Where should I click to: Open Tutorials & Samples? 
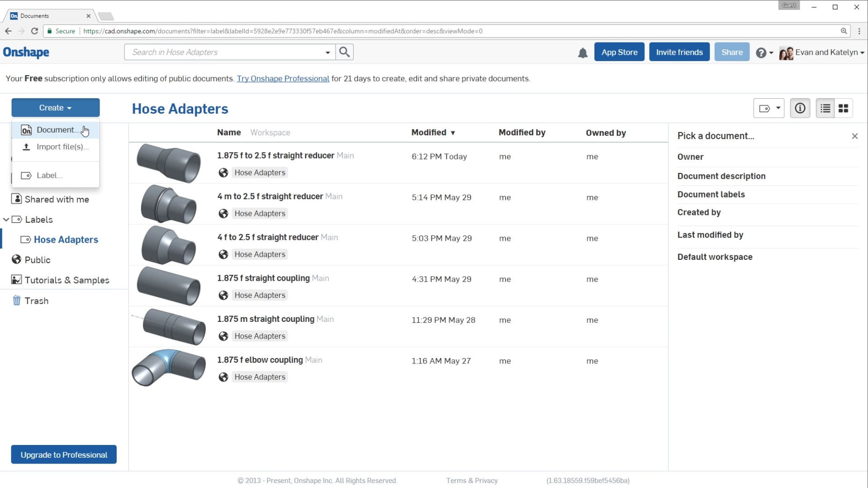[x=66, y=280]
